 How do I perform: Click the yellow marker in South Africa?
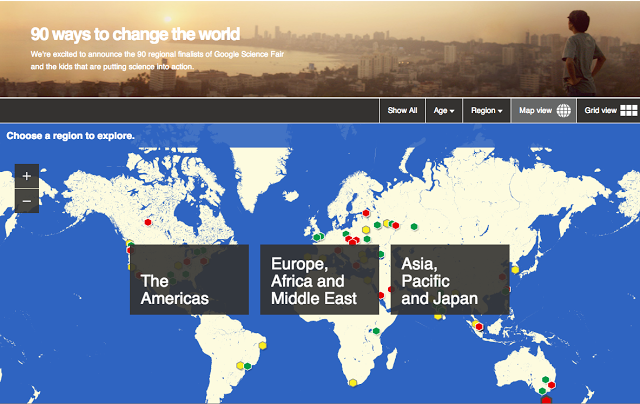tap(353, 383)
